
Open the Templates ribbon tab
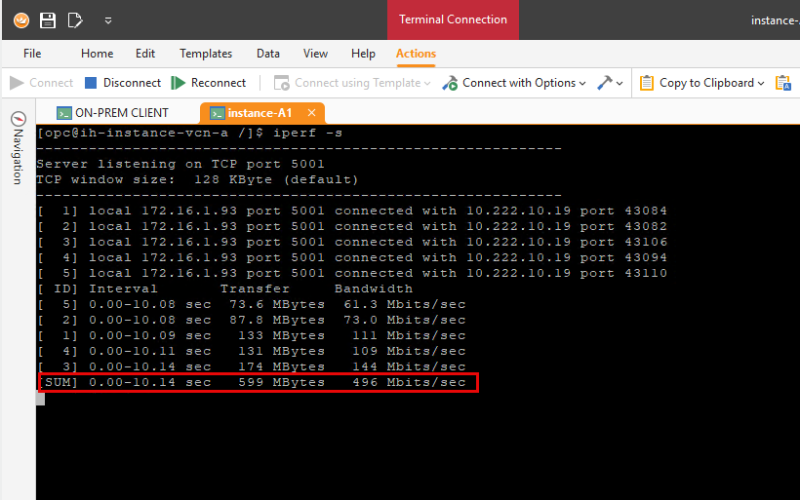coord(205,54)
